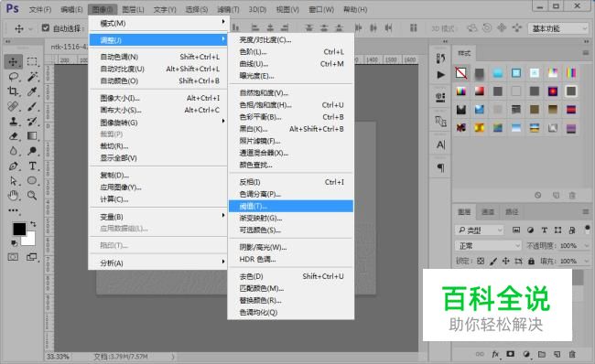Apply the default no-style swatch in 样式 panel
This screenshot has width=595, height=364.
coord(461,73)
